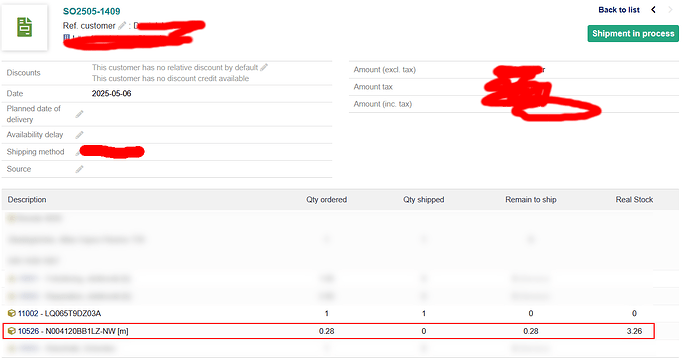Edit the Source pencil icon
The image size is (690, 363).
coord(79,169)
